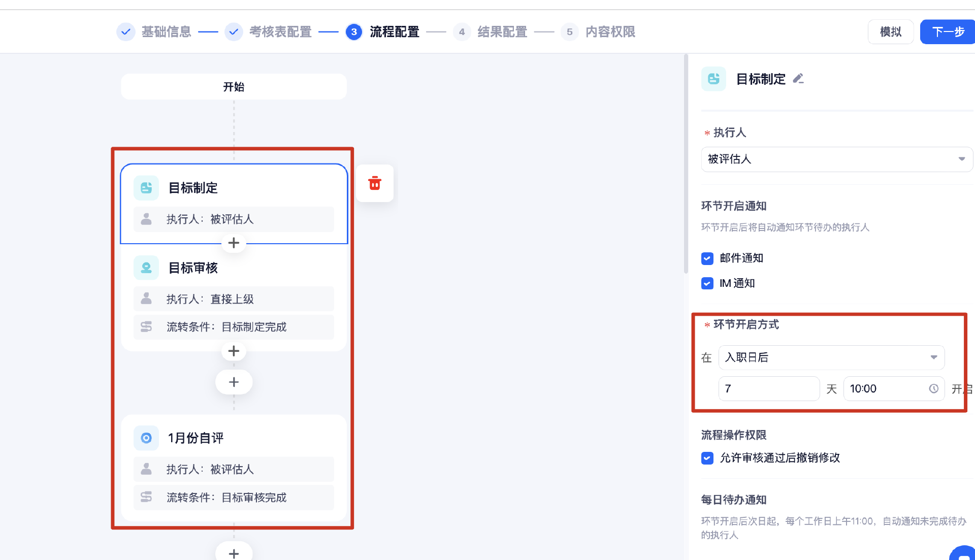Click the plus button below 1月份自评 card
This screenshot has height=560, width=975.
point(234,552)
